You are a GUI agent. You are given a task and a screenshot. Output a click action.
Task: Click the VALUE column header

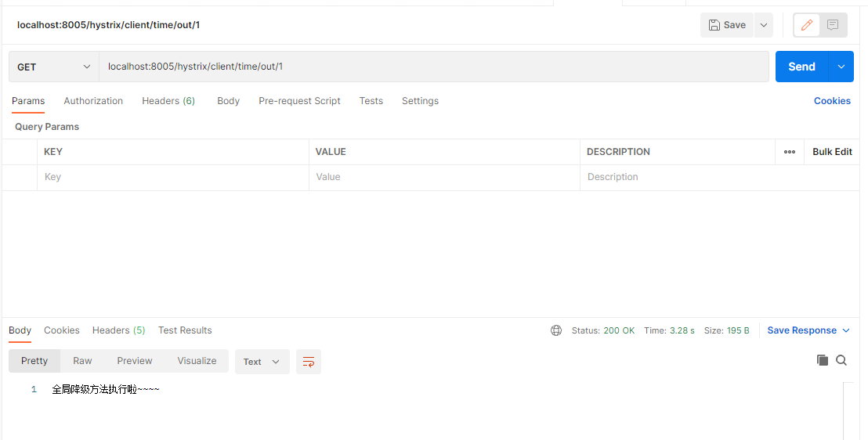click(x=331, y=152)
